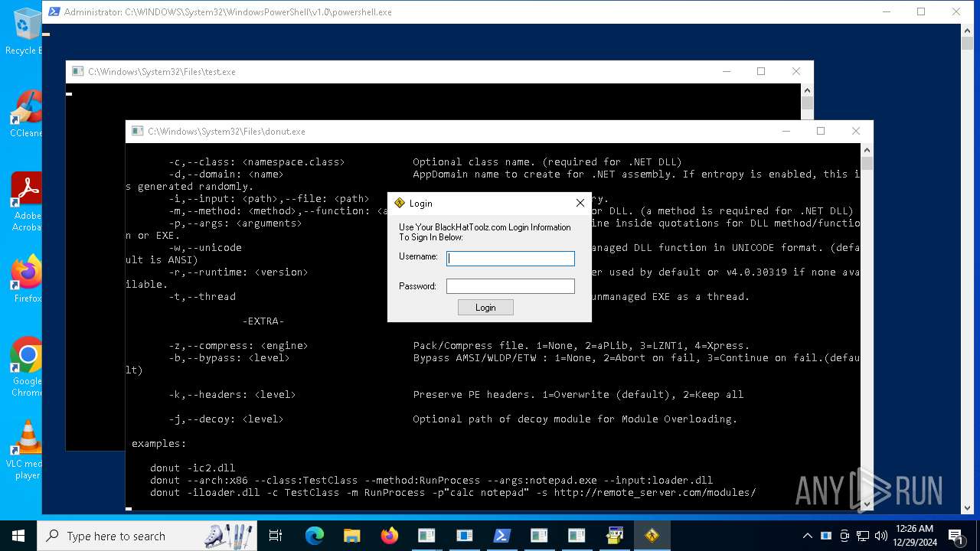Close the test.exe console window
The height and width of the screenshot is (551, 980).
click(x=796, y=72)
